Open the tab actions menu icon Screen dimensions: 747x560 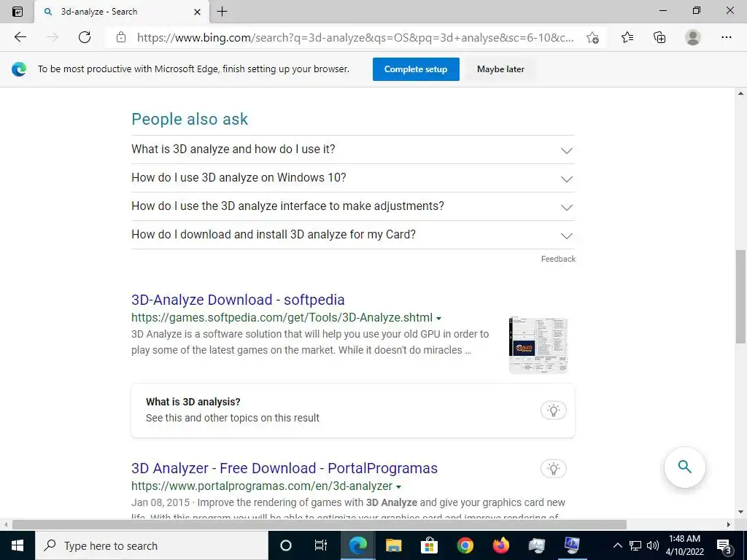(x=18, y=12)
